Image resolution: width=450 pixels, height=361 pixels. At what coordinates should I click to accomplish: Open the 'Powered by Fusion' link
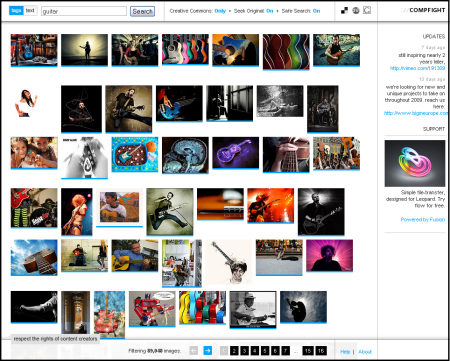(423, 219)
